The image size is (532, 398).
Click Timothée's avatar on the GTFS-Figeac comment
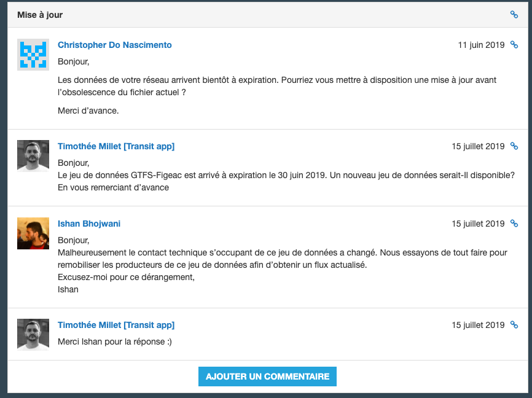point(33,156)
